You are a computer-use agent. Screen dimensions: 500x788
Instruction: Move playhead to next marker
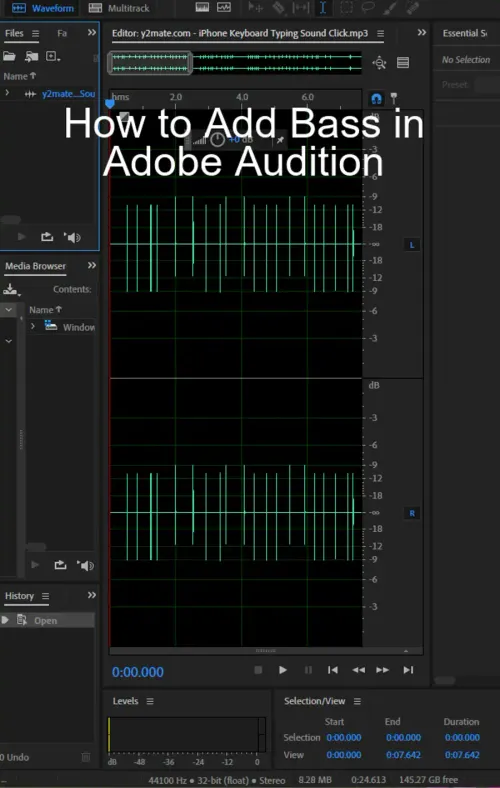[408, 670]
